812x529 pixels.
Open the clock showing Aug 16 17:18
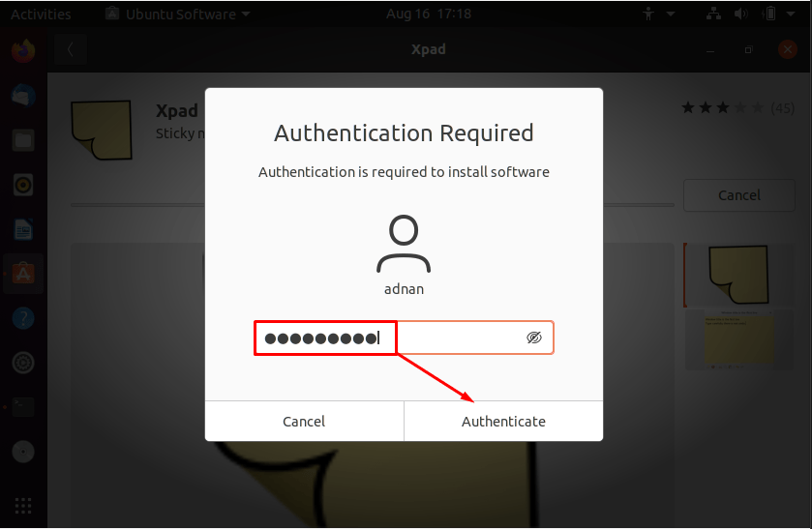tap(429, 14)
